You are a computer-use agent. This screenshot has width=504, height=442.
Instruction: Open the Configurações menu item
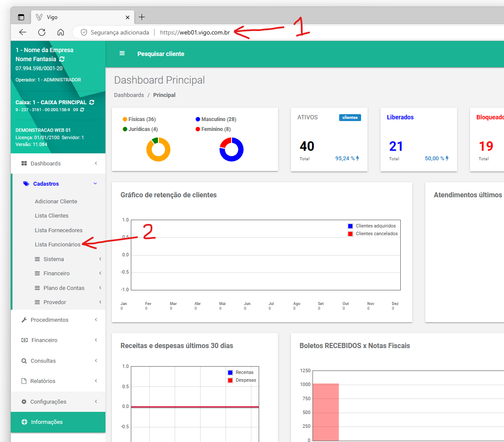point(58,402)
